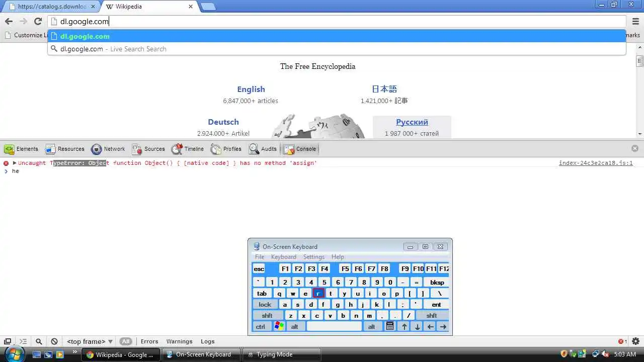Filter console by Logs
The height and width of the screenshot is (362, 644).
pyautogui.click(x=208, y=341)
